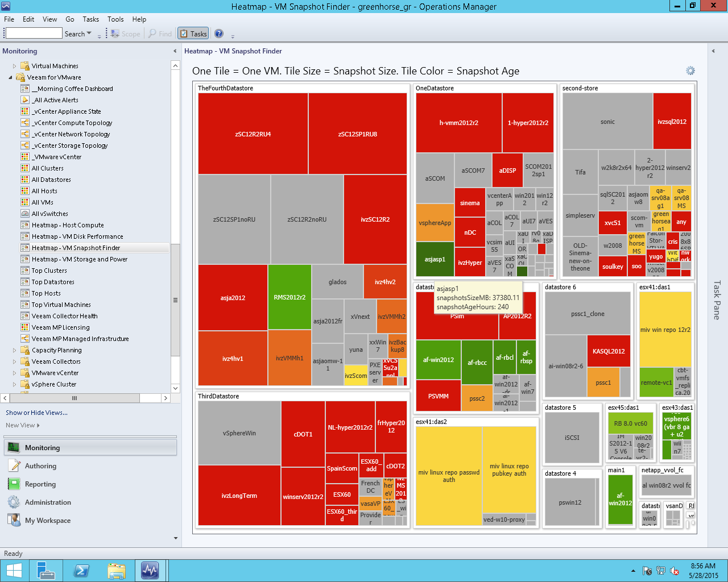Viewport: 728px width, 582px height.
Task: Switch to the Reporting workspace
Action: (x=90, y=484)
